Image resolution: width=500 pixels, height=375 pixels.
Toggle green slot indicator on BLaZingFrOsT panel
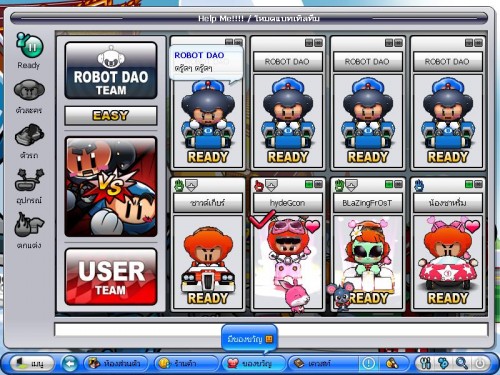(389, 184)
